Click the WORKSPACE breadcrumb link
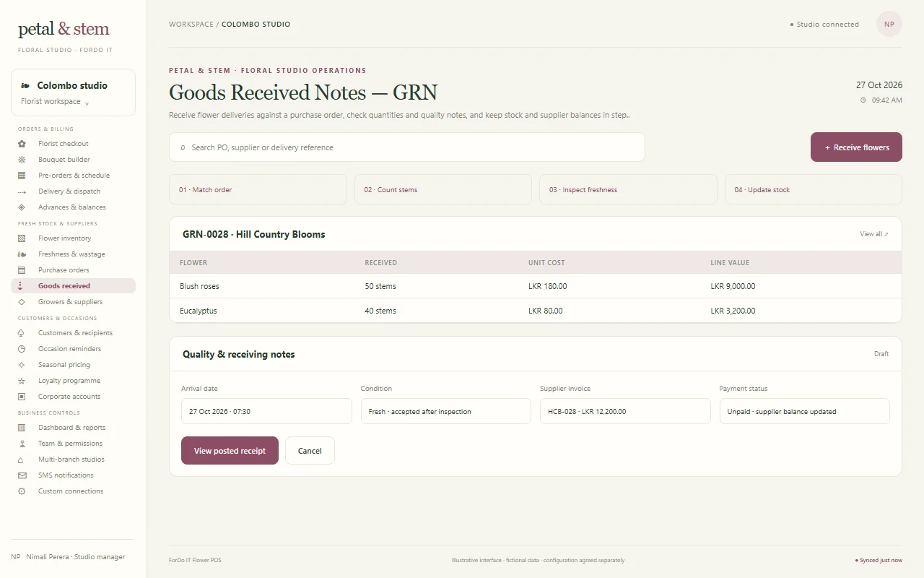 (191, 24)
